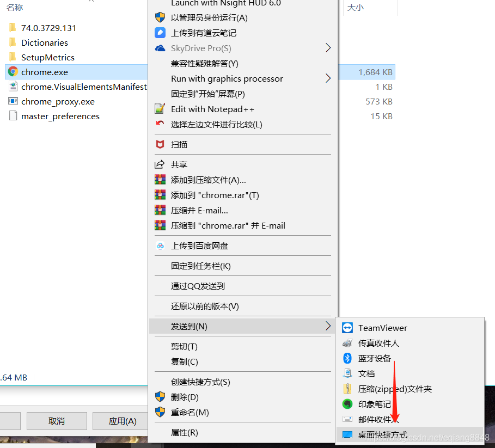The width and height of the screenshot is (495, 448).
Task: Click the Baidu Netdisk icon for 上传到百度网盘
Action: 160,246
